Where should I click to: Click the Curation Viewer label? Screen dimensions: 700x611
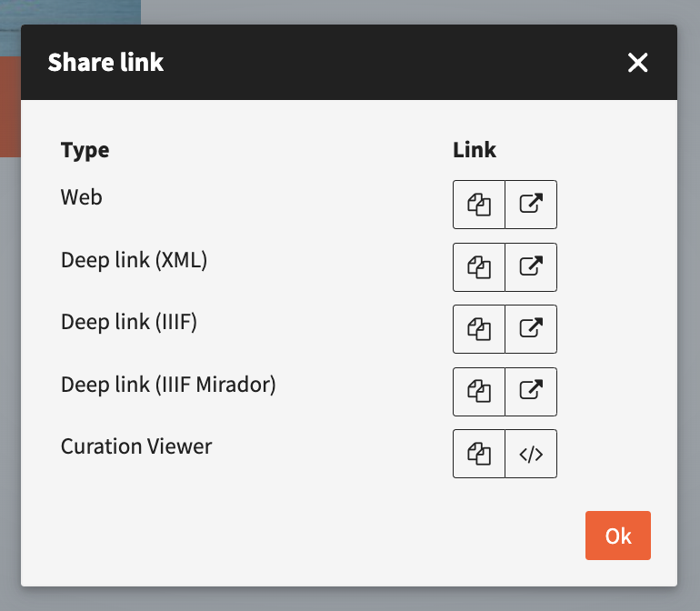tap(136, 446)
